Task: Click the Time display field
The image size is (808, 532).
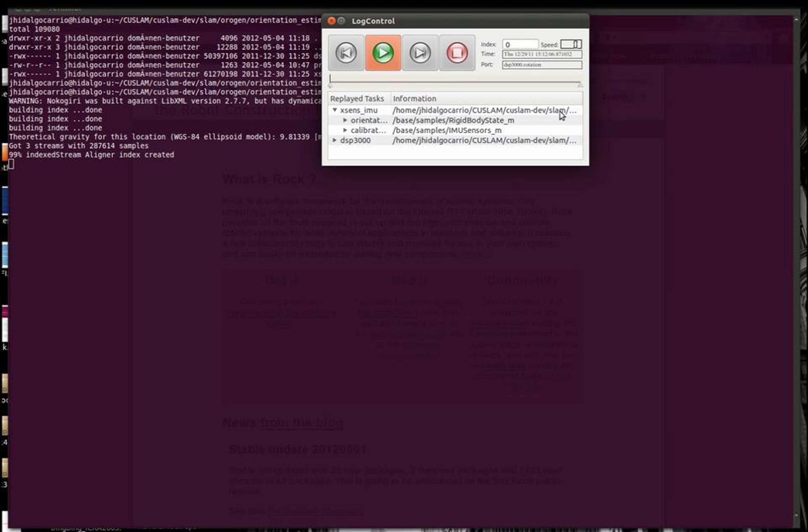Action: point(541,54)
